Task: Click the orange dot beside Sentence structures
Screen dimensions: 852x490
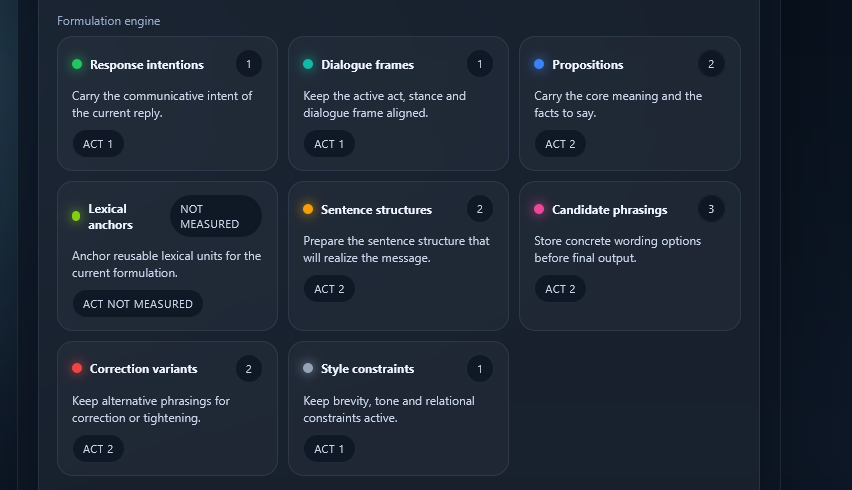Action: tap(308, 210)
